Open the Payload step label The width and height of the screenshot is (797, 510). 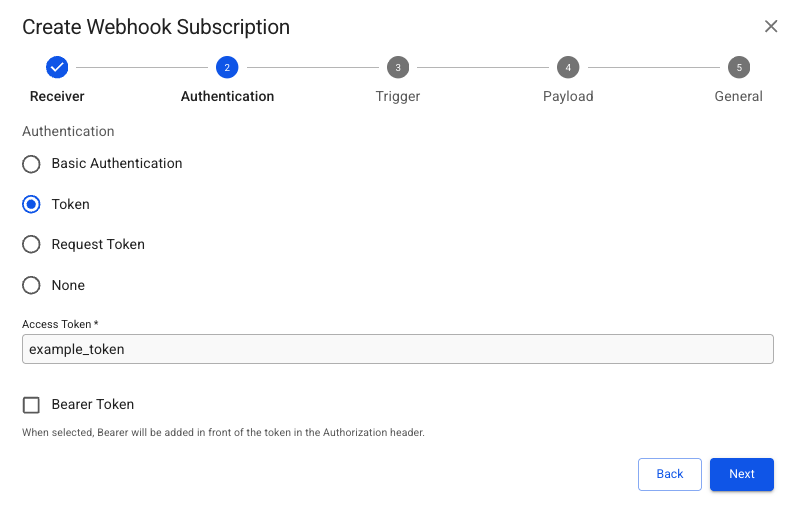click(x=568, y=97)
